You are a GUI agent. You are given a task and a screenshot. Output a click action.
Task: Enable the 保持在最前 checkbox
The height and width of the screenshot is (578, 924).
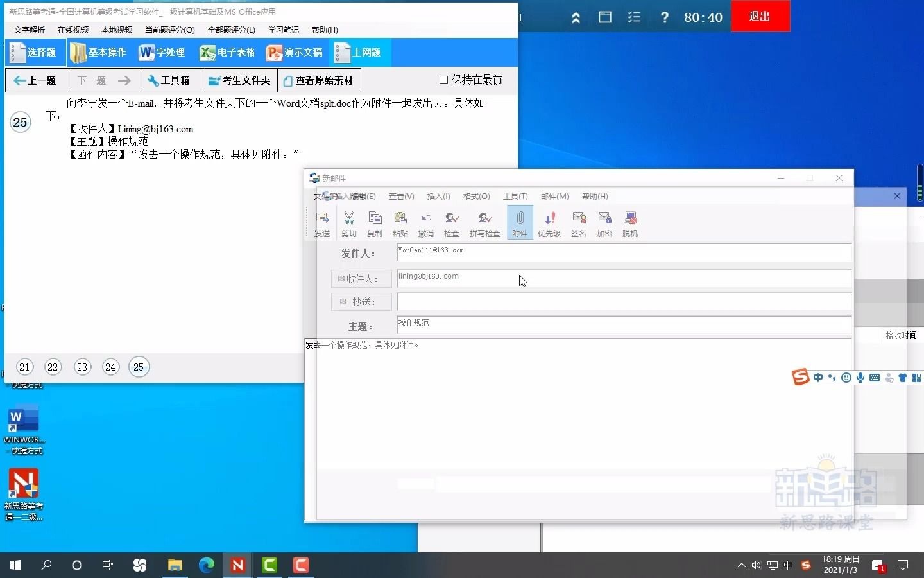point(442,80)
